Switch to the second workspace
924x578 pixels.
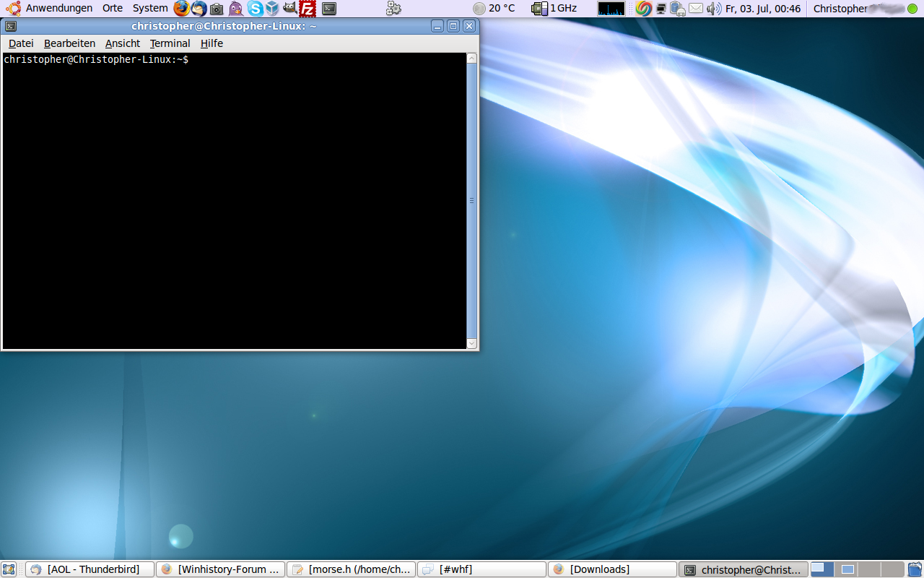847,569
